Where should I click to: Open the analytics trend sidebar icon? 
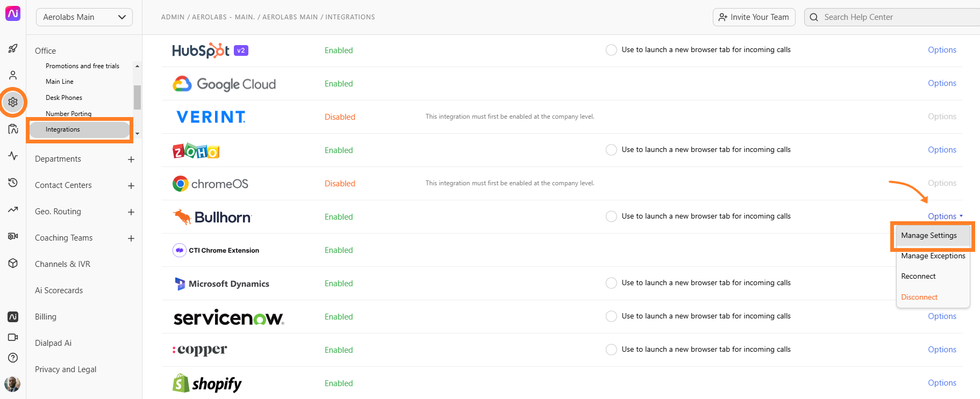[x=13, y=209]
